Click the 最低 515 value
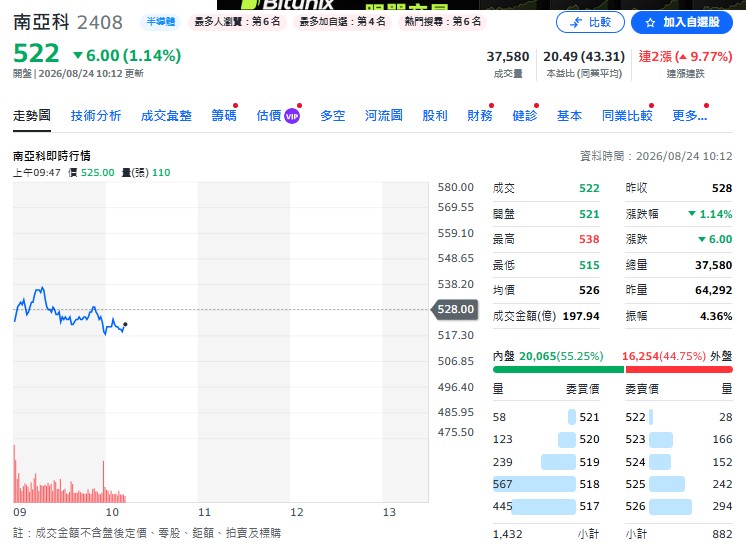This screenshot has width=746, height=552. point(589,265)
